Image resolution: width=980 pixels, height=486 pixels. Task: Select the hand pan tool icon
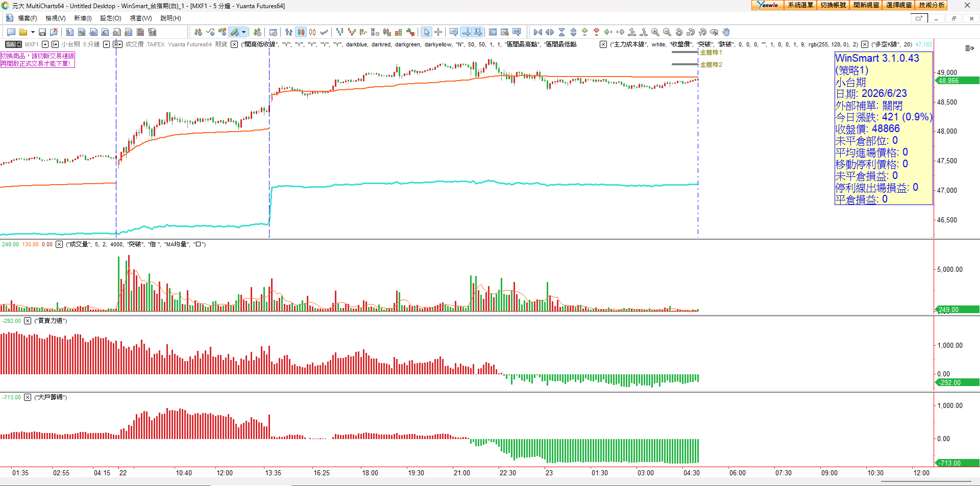(x=726, y=32)
